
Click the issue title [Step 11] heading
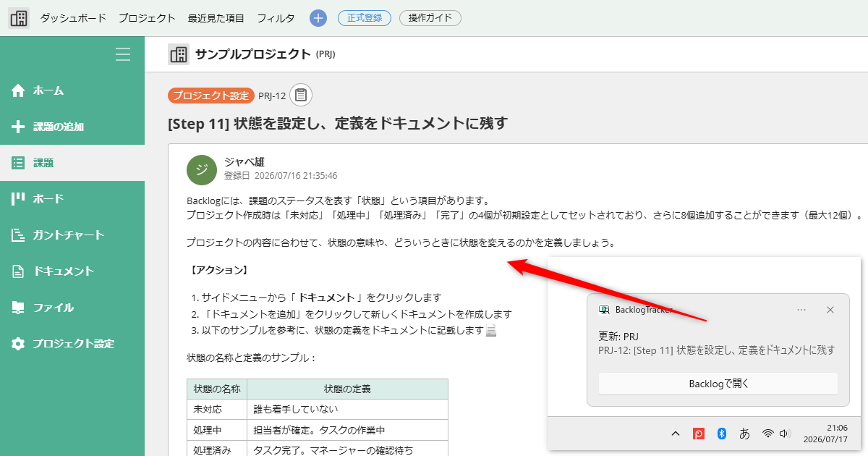338,124
